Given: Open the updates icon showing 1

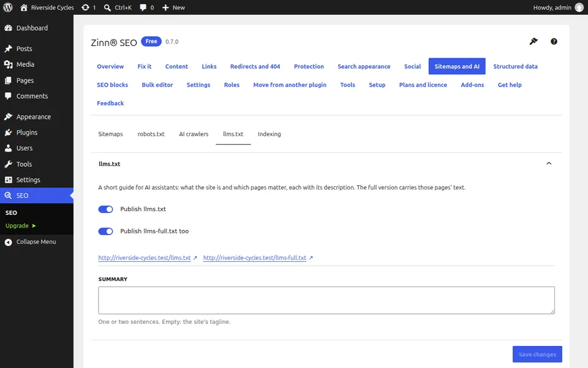Looking at the screenshot, I should (x=86, y=7).
